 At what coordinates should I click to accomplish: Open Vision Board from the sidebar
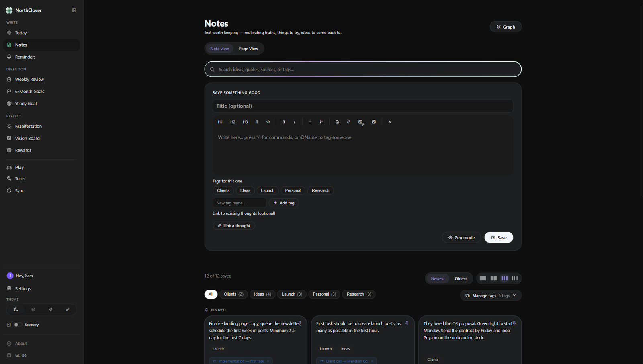[42, 138]
